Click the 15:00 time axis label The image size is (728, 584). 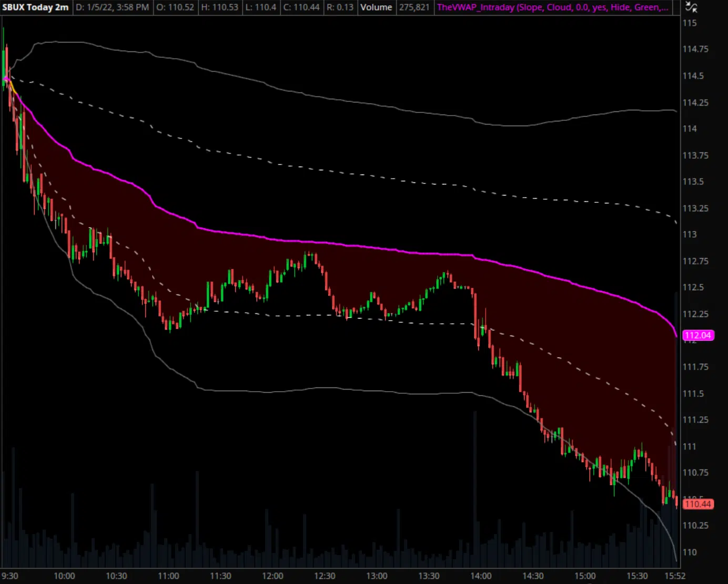point(585,576)
